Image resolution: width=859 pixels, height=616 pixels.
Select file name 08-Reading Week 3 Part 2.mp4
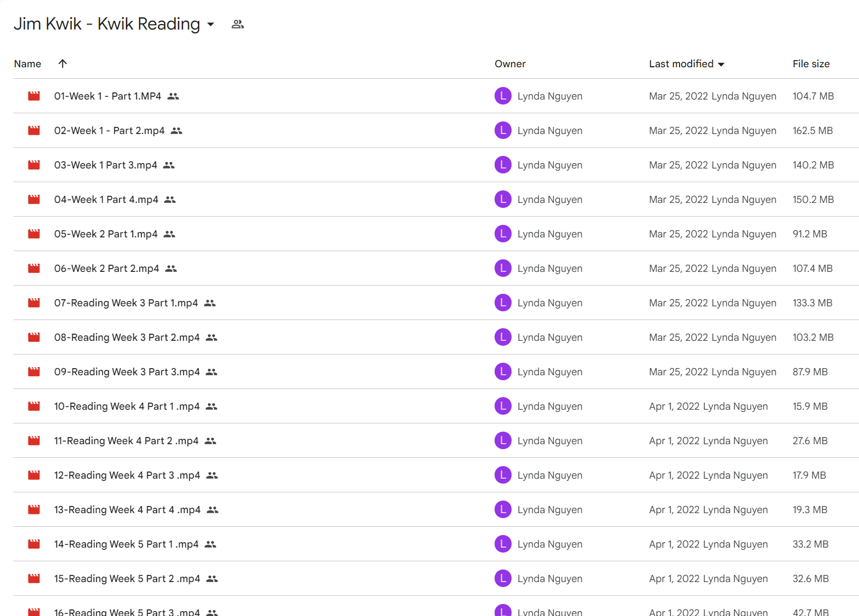(127, 337)
